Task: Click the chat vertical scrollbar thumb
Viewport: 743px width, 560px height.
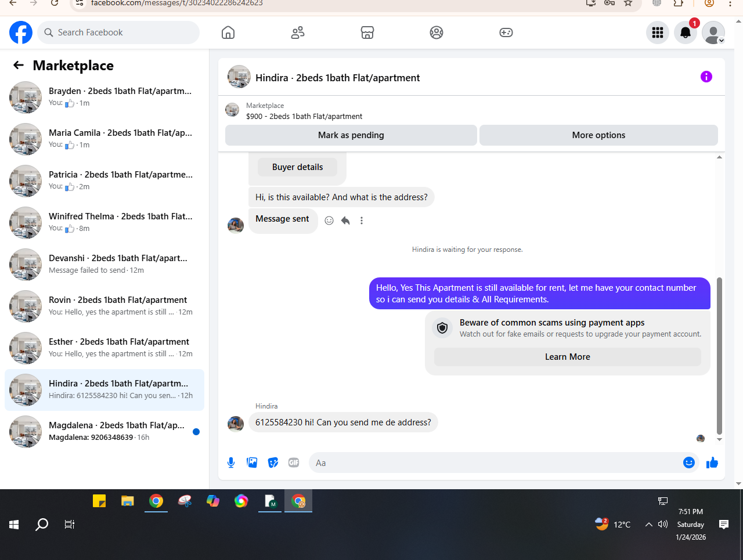Action: point(719,356)
